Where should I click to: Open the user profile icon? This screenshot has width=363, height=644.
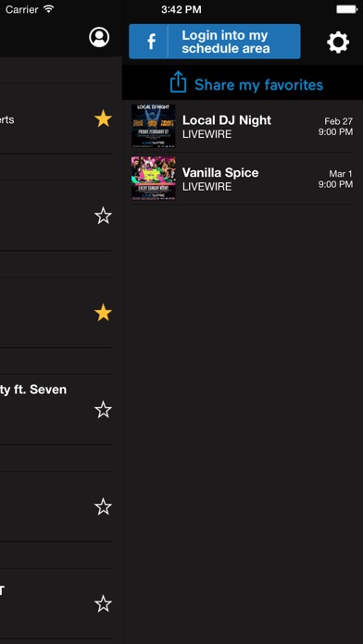(99, 37)
